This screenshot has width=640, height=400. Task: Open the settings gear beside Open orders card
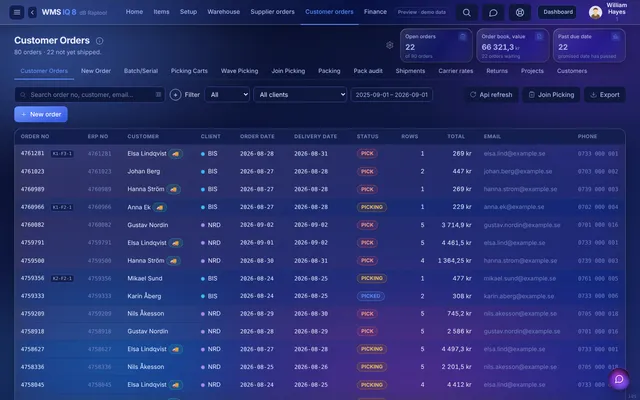(390, 45)
